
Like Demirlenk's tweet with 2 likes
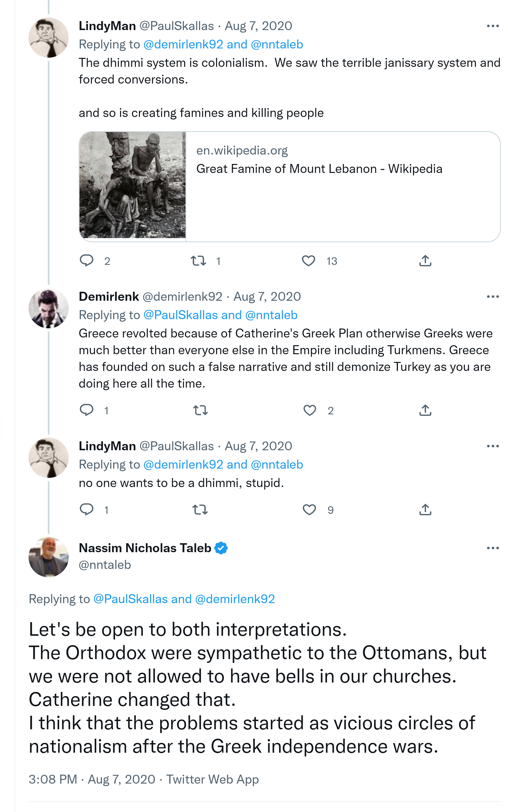point(309,410)
